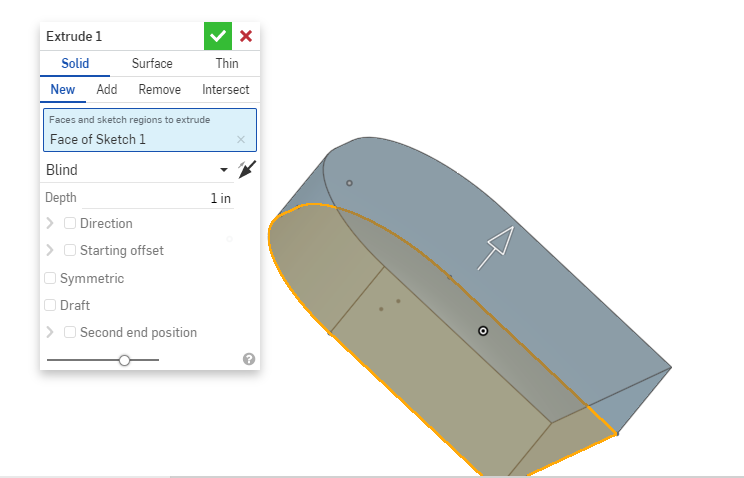Expand the Starting offset chevron
744x478 pixels.
coord(50,250)
